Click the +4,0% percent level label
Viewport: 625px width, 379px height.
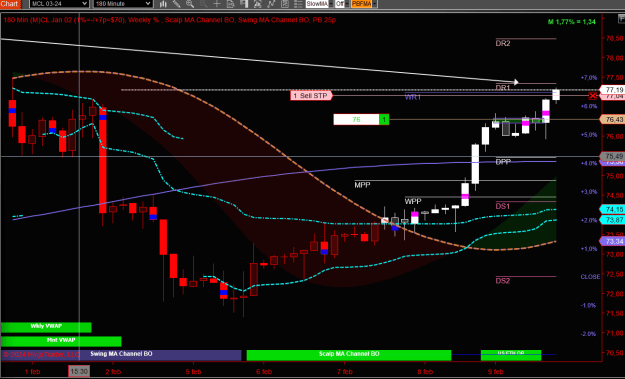click(x=589, y=163)
